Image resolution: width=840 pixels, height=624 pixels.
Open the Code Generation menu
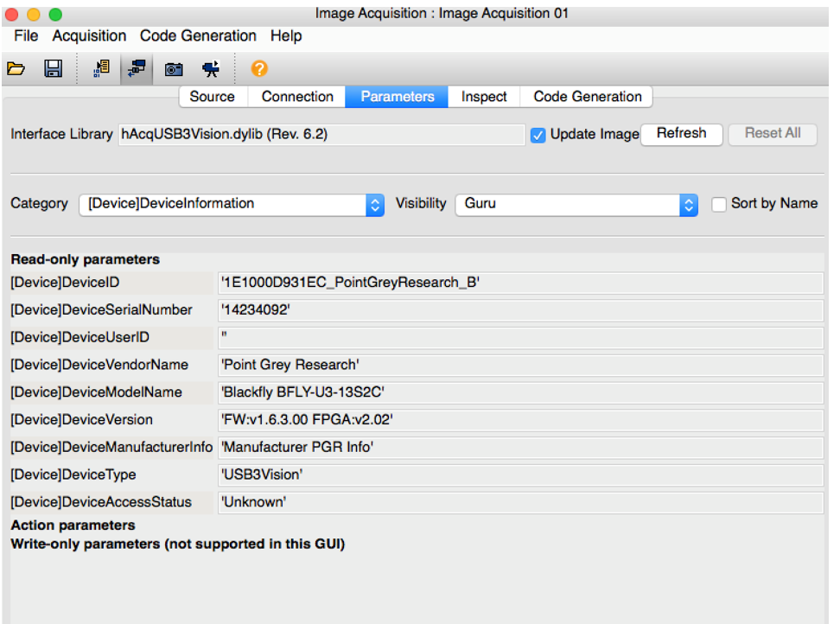198,36
